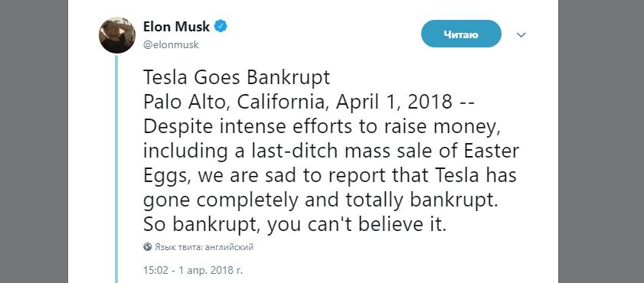Click the vertical blue thread line under avatar
The image size is (644, 283).
(116, 169)
